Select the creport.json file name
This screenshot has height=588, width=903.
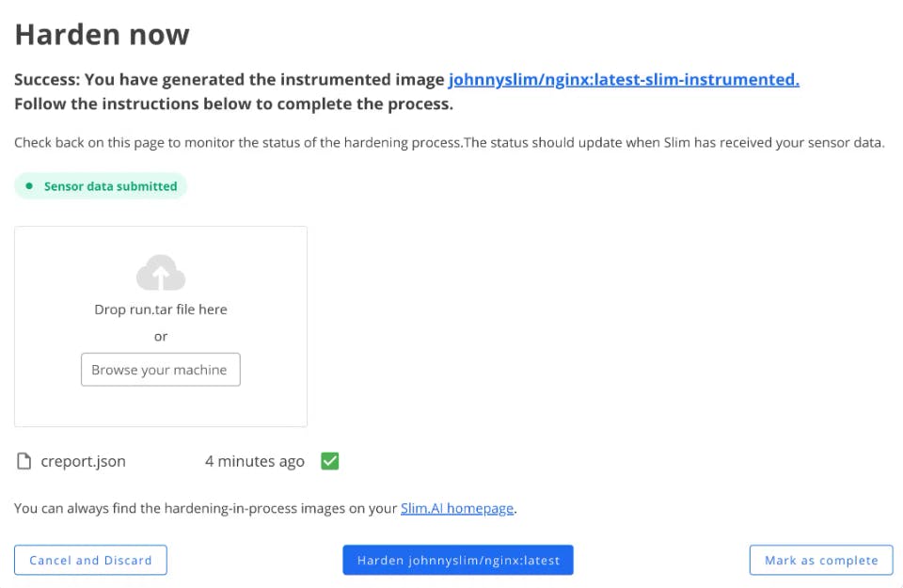pos(83,461)
